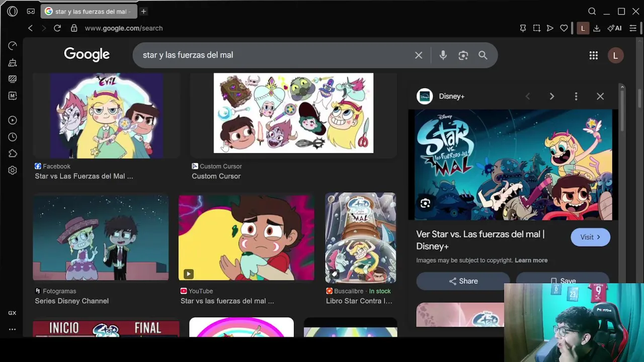Open the YouTube Marco video thumbnail
This screenshot has height=362, width=644.
(x=247, y=237)
